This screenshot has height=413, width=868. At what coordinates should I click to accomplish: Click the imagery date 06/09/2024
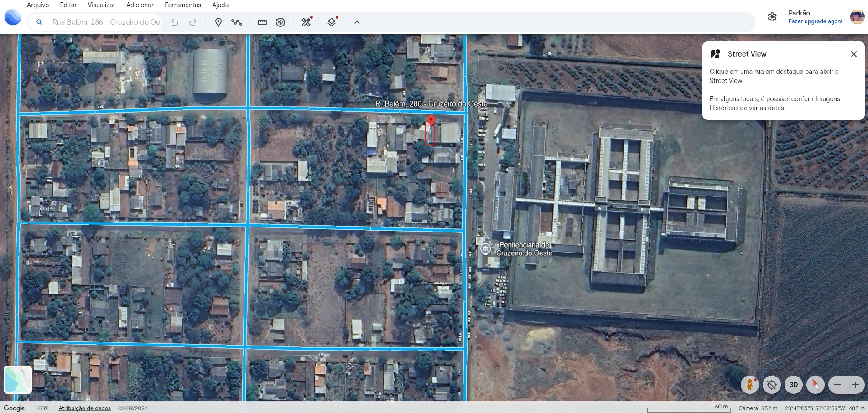pos(133,408)
